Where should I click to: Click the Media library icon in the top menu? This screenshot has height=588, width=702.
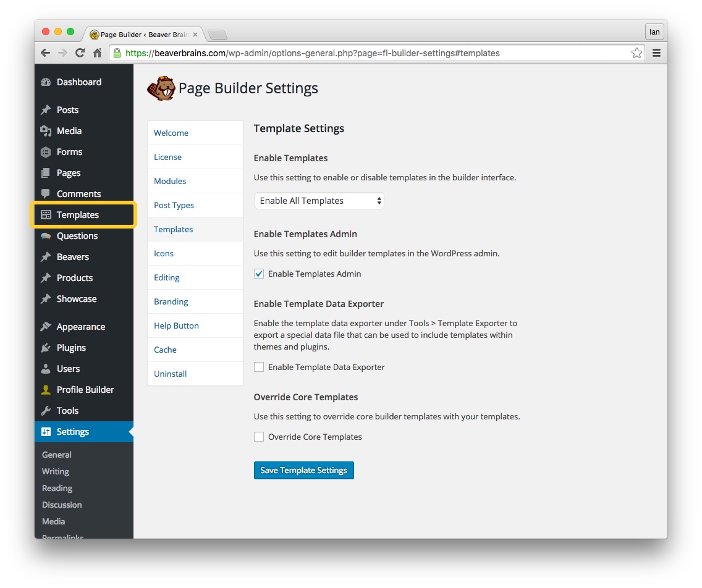click(x=46, y=131)
